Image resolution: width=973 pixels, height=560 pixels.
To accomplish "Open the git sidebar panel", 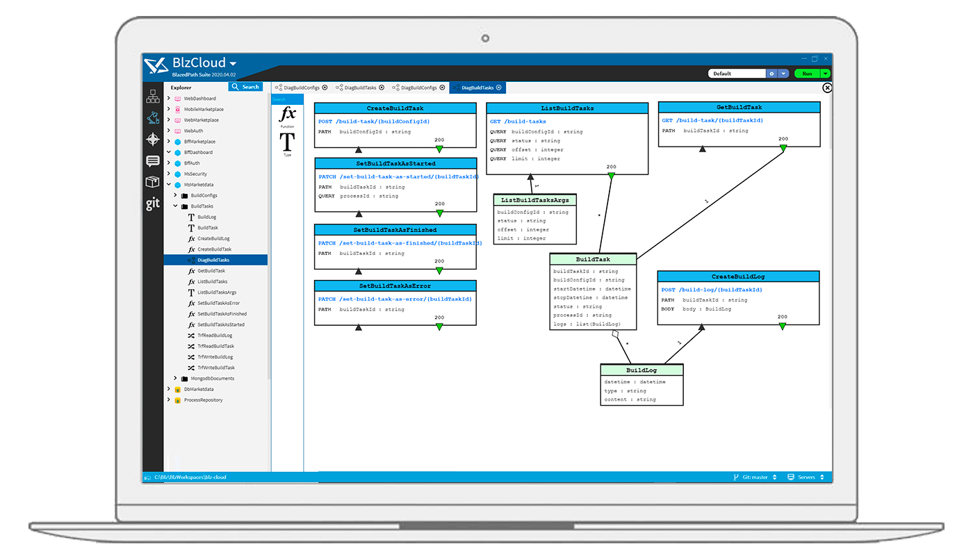I will (x=153, y=204).
